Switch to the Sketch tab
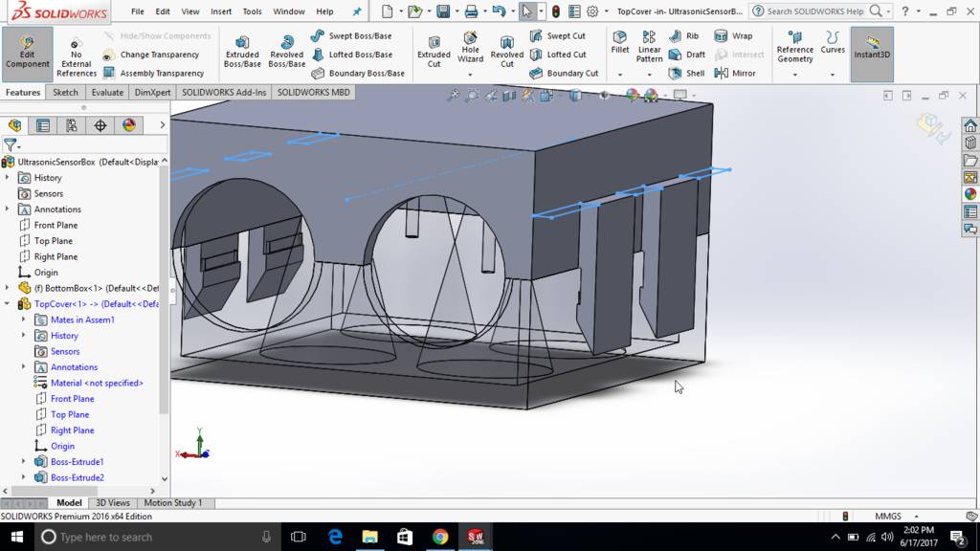This screenshot has height=551, width=980. [x=65, y=93]
